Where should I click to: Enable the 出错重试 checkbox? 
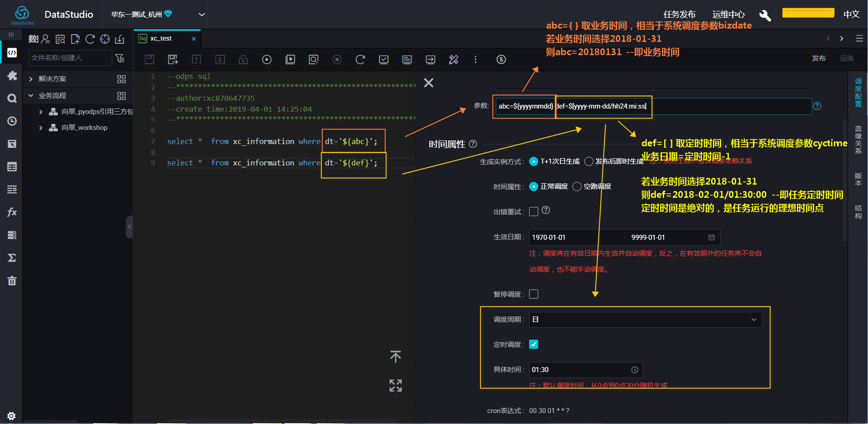tap(534, 212)
